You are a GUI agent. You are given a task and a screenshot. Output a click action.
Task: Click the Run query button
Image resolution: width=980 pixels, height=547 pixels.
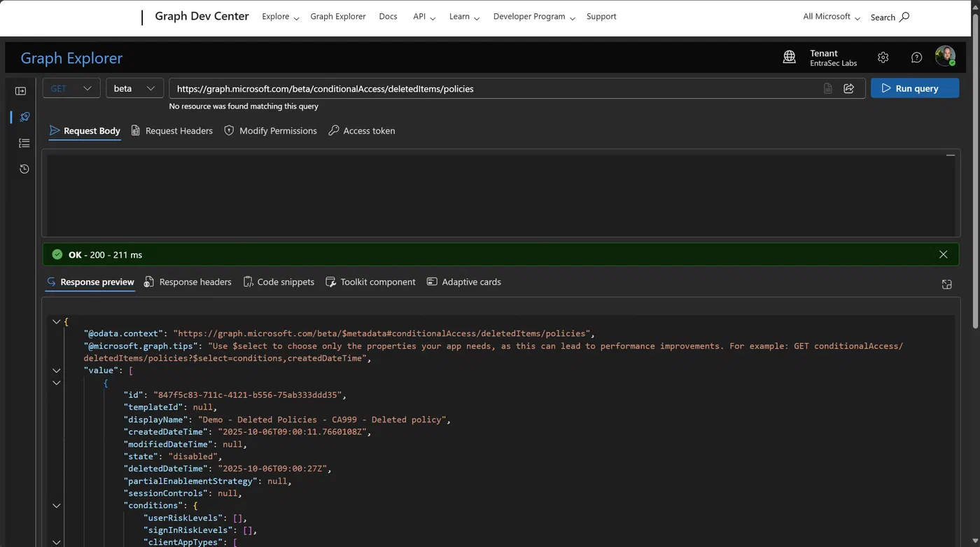point(915,88)
